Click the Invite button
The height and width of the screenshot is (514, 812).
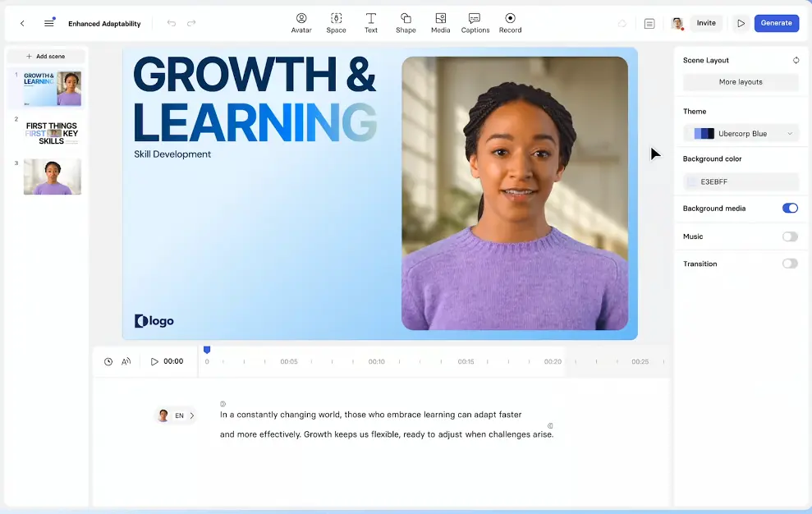coord(706,23)
